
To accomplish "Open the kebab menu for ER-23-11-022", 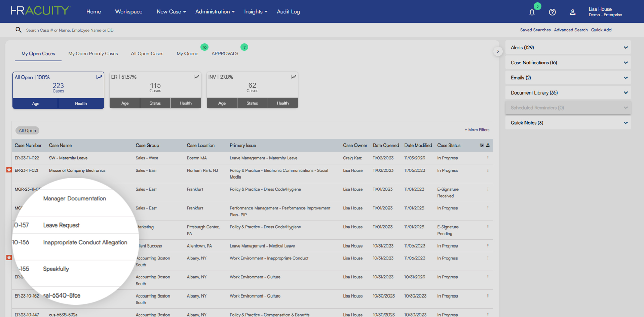I will [x=488, y=158].
